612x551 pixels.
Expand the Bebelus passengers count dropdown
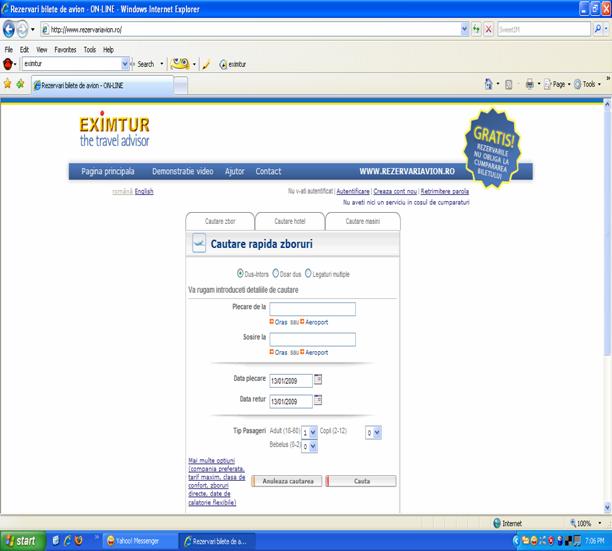click(x=309, y=446)
